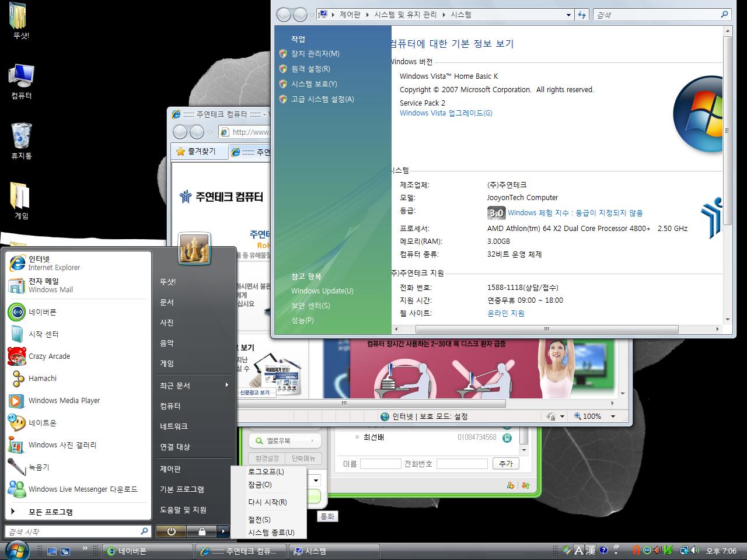This screenshot has height=560, width=747.
Task: Open the System address bar history dropdown
Action: [x=568, y=15]
